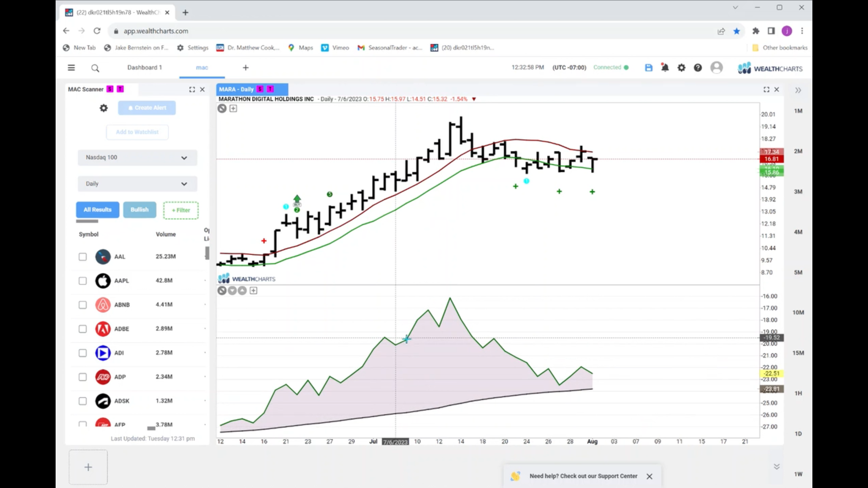Expand the double chevron below the chart
Screen dimensions: 868x488
(x=777, y=466)
